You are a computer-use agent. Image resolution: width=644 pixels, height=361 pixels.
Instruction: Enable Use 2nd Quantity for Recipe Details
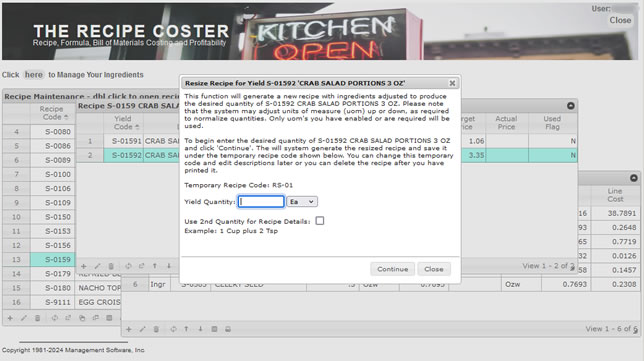click(320, 221)
